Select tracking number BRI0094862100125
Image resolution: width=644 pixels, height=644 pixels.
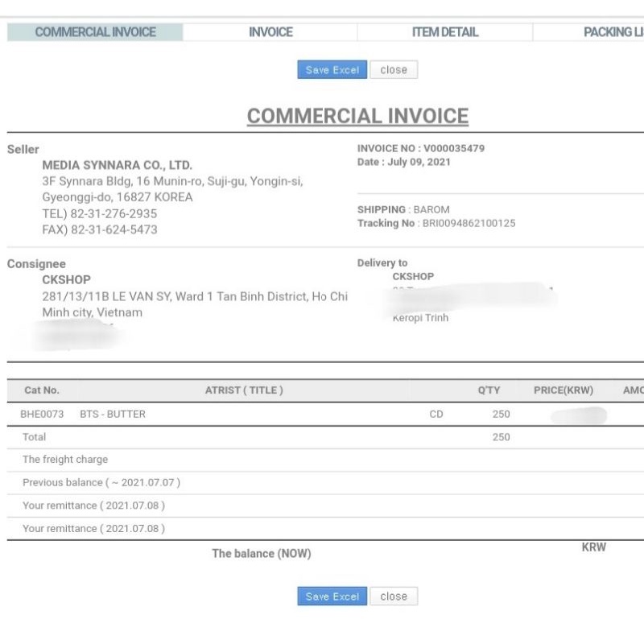pos(469,223)
